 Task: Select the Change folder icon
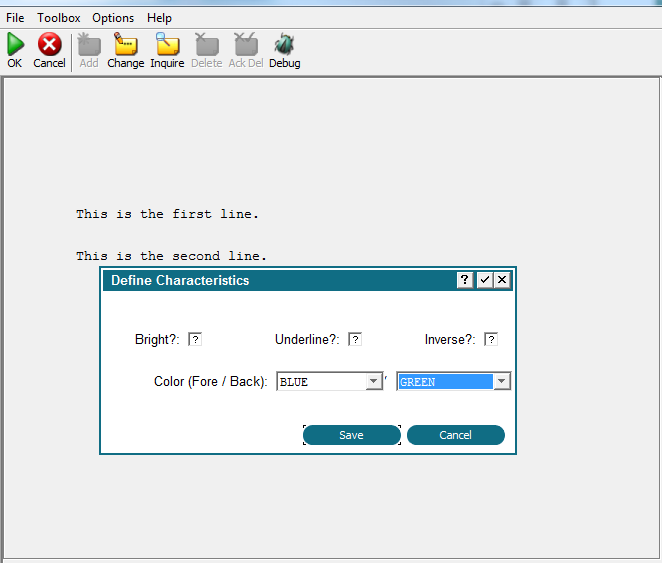click(x=126, y=44)
